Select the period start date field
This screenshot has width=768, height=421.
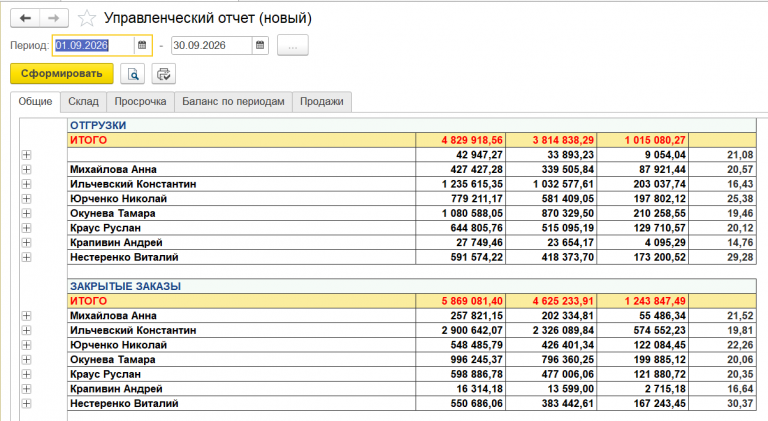(x=93, y=46)
